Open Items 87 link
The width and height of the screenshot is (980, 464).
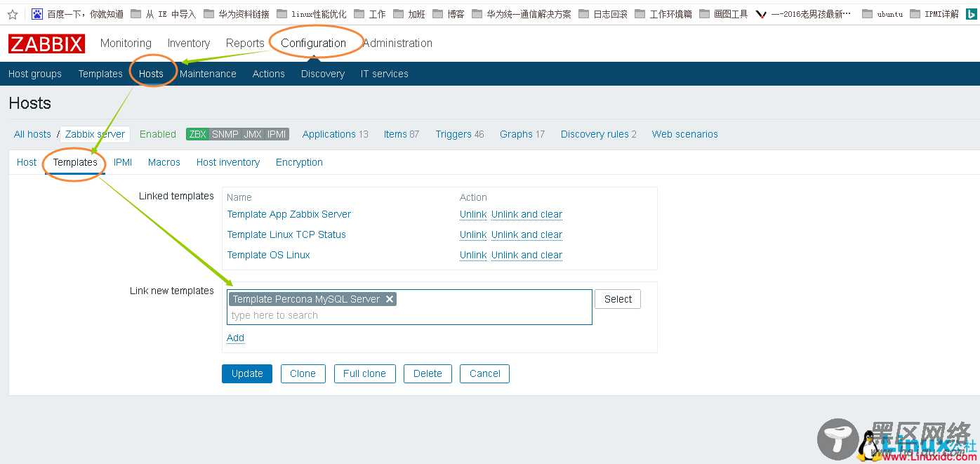[x=402, y=134]
